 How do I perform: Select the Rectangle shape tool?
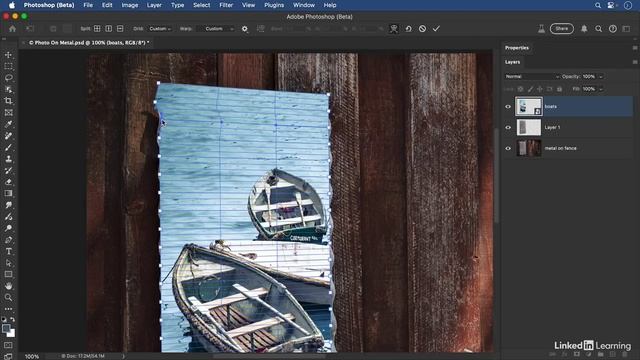(8, 274)
